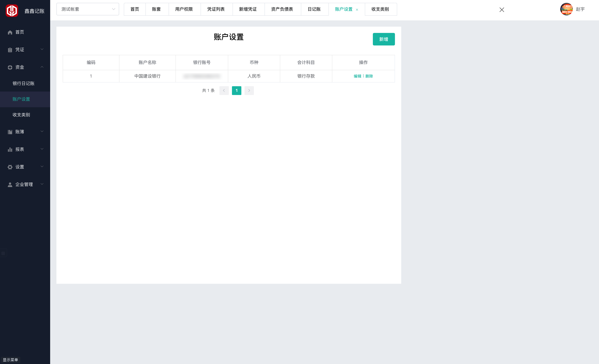
Task: Click the 银行账号 column header
Action: (x=202, y=63)
